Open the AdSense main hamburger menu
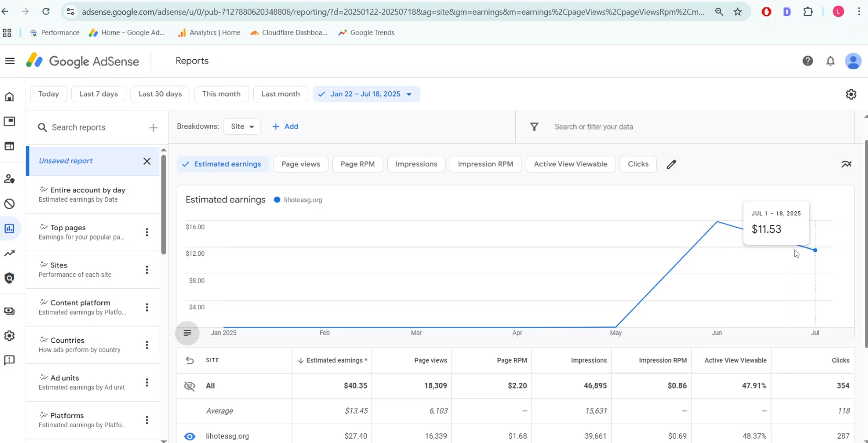This screenshot has height=443, width=868. click(9, 61)
